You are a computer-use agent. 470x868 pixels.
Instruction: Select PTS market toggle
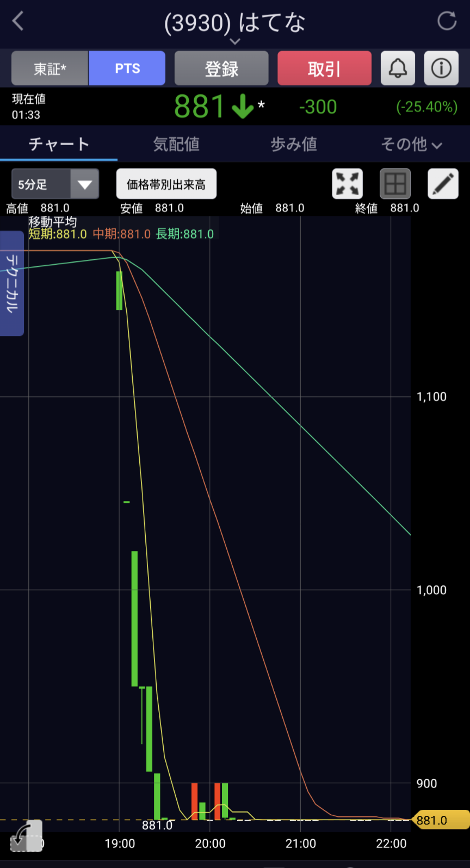(x=127, y=68)
